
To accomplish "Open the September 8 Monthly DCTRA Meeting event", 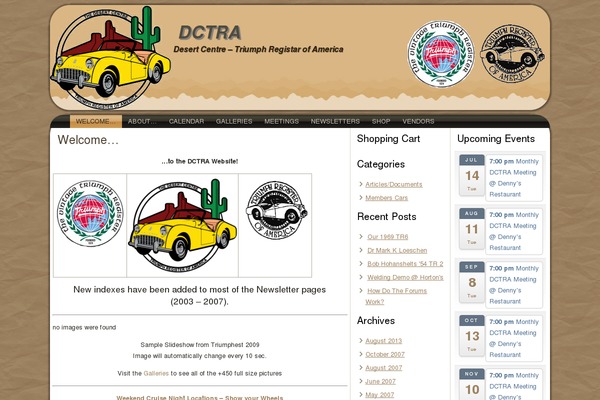I will tap(514, 285).
